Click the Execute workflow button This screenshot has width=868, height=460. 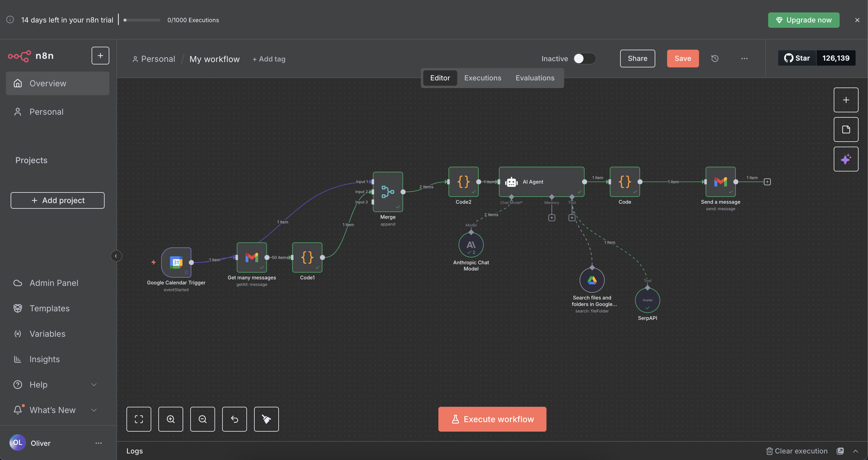pos(492,419)
